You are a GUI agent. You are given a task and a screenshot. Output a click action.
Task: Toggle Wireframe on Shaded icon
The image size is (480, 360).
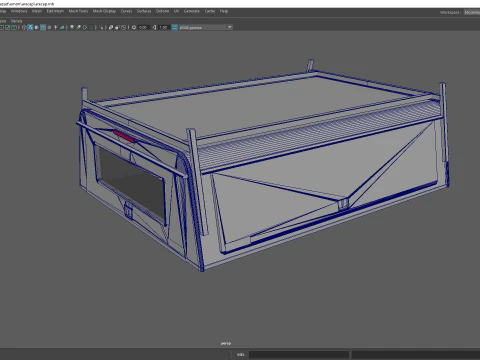tap(43, 27)
